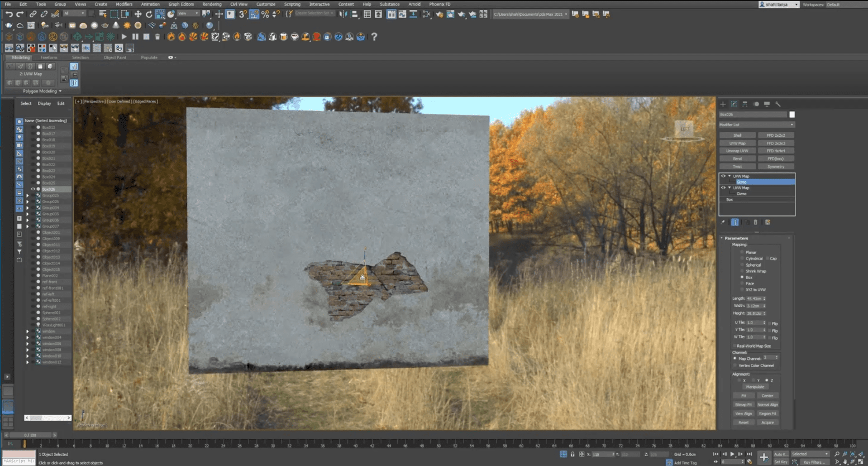Open the Utilities wrench tab

click(x=778, y=104)
